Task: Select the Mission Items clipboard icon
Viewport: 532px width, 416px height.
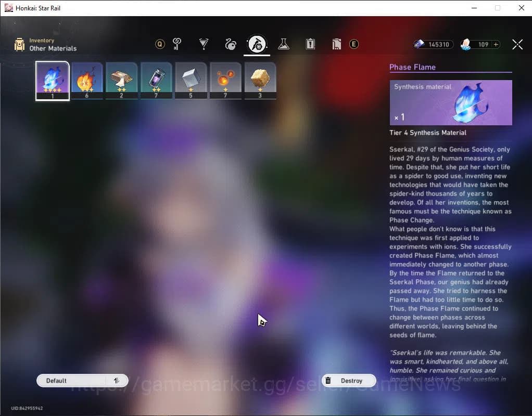Action: point(310,44)
